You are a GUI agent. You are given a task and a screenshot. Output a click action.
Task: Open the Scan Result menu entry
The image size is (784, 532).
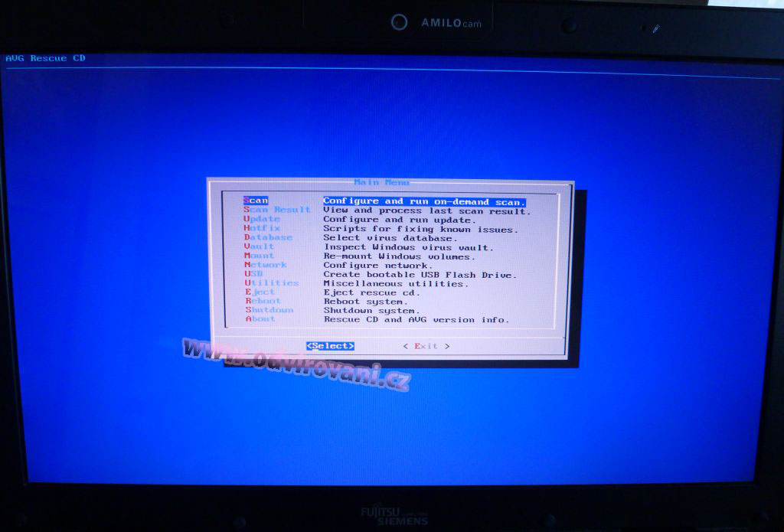coord(277,210)
